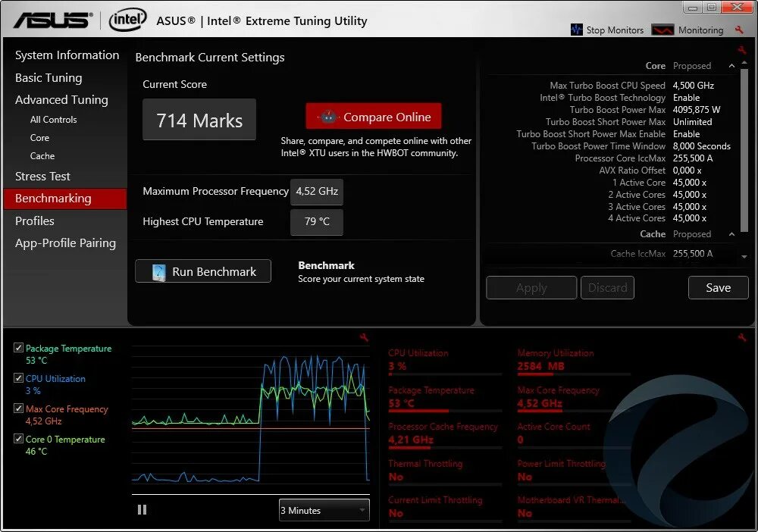Click wrench icon above the Core settings list
Viewport: 758px width, 532px height.
point(742,49)
